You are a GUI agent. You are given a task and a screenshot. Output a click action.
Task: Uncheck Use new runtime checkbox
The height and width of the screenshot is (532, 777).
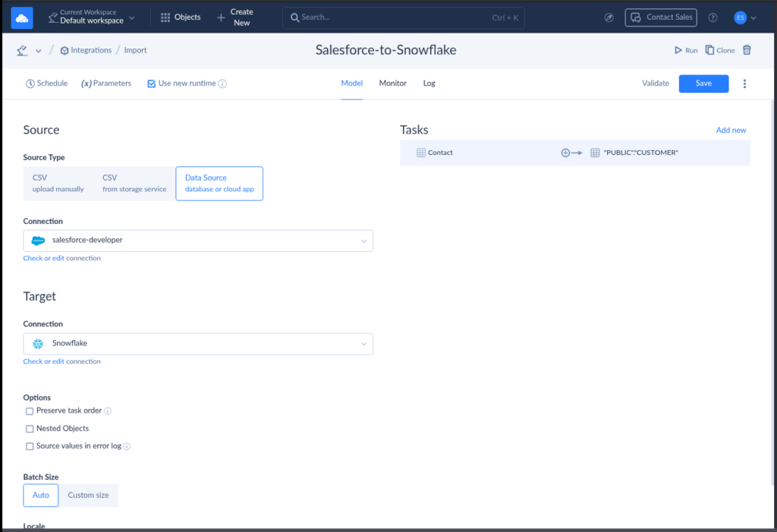[152, 83]
